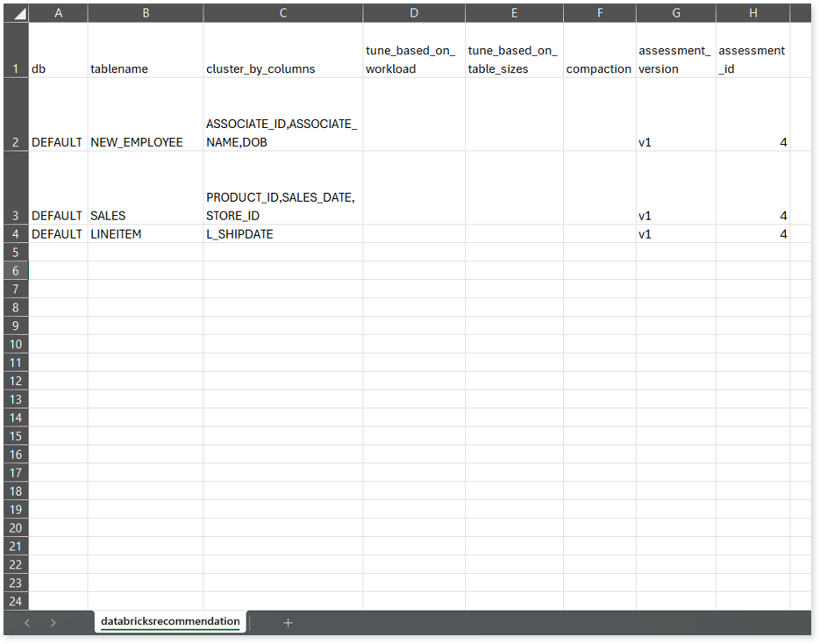Select row 10 header
The width and height of the screenshot is (820, 644).
16,344
